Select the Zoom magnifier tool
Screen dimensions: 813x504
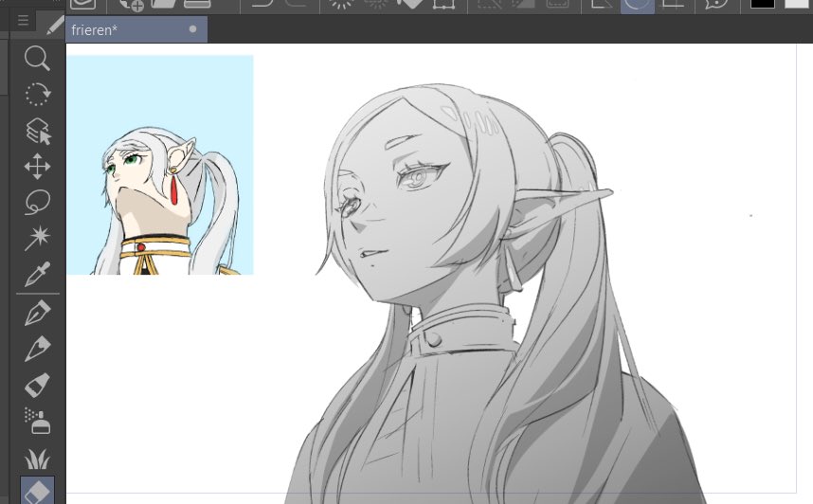tap(37, 58)
